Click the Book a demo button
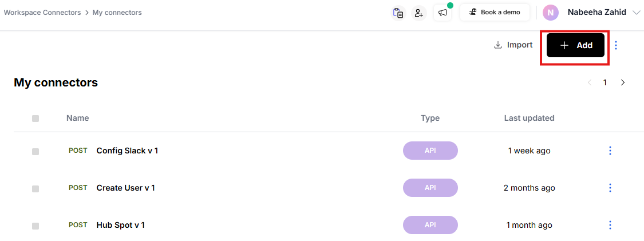 pyautogui.click(x=495, y=13)
